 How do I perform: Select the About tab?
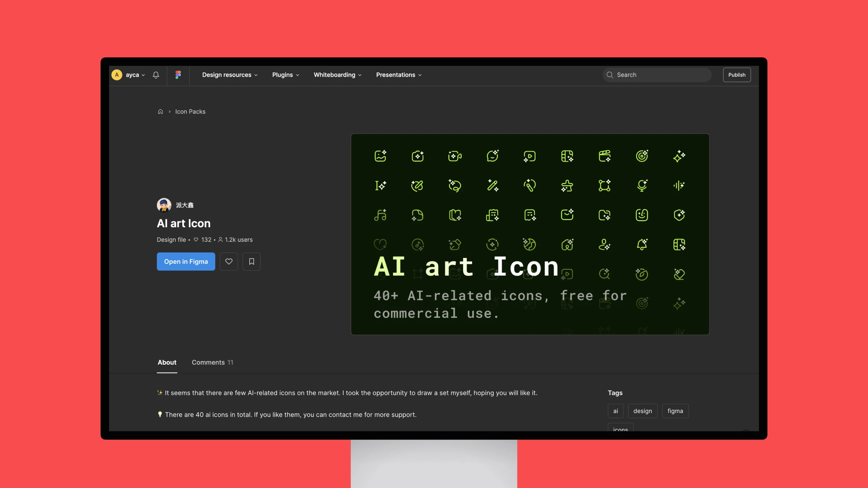point(166,362)
